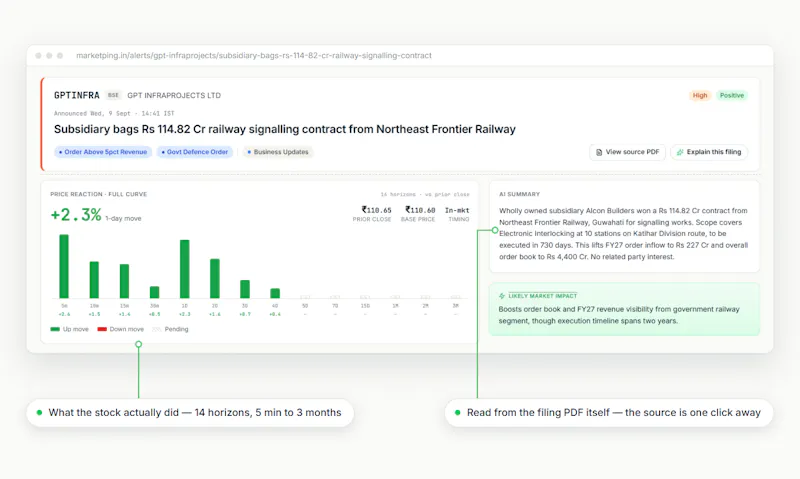Click the lightning icon beside Likely Market Impact

click(x=502, y=296)
